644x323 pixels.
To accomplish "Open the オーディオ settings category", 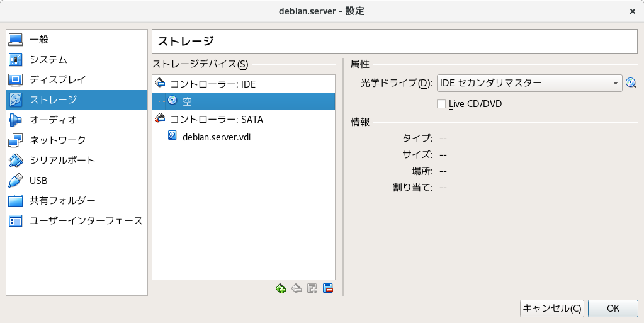I will (x=77, y=120).
